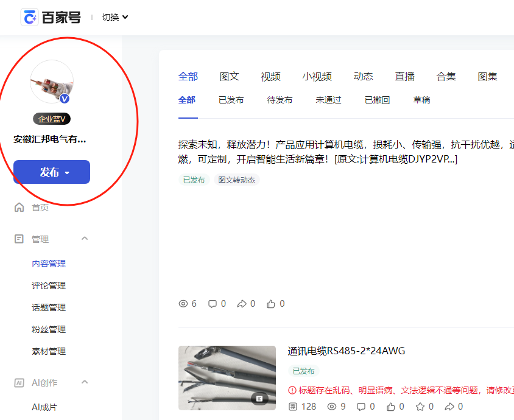Image resolution: width=514 pixels, height=420 pixels.
Task: Switch to the 视频 content tab
Action: pyautogui.click(x=270, y=77)
